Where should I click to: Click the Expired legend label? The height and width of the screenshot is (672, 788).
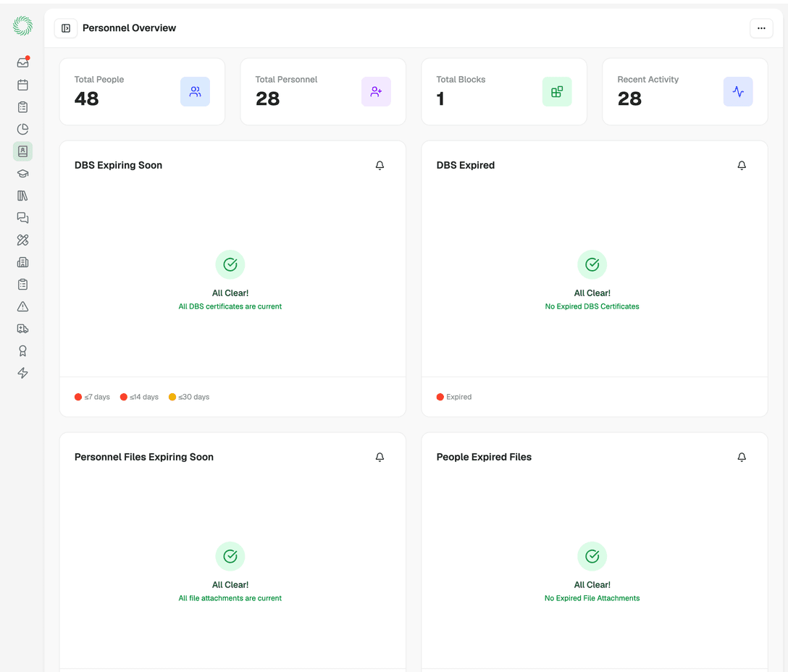(x=459, y=397)
